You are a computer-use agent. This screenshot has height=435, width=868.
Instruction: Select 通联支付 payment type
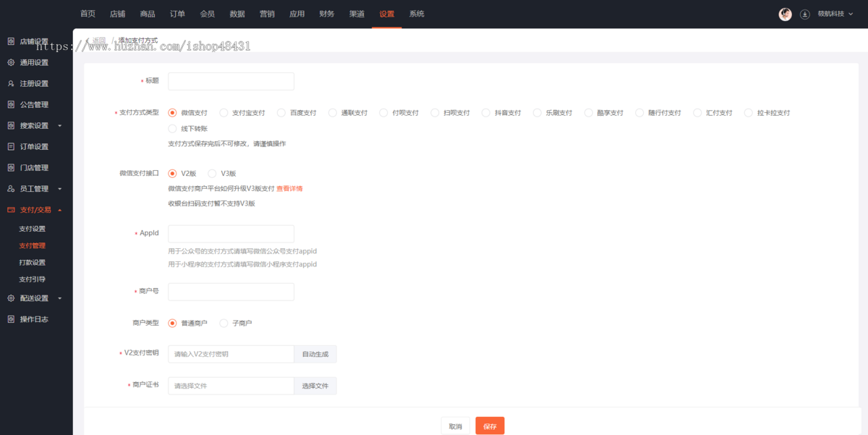point(333,113)
